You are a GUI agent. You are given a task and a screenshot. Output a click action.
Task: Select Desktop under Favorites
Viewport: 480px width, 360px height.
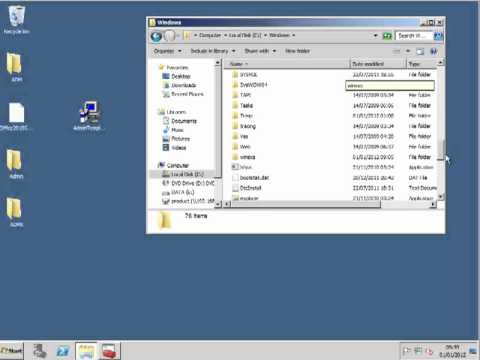pyautogui.click(x=181, y=76)
